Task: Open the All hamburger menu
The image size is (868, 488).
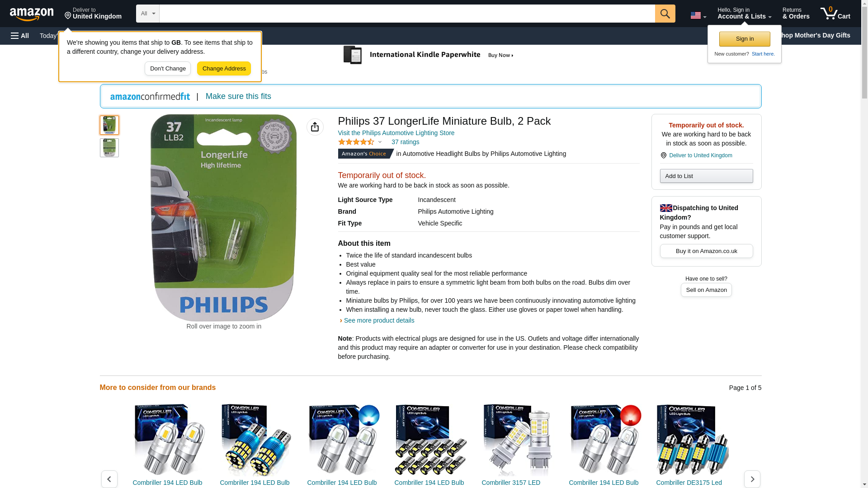Action: pos(20,36)
